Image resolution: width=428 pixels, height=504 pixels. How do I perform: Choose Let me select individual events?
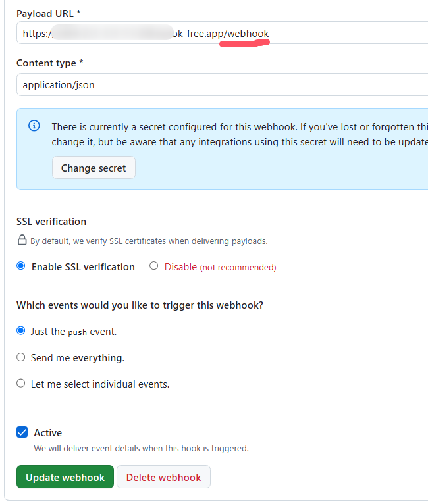click(x=21, y=383)
